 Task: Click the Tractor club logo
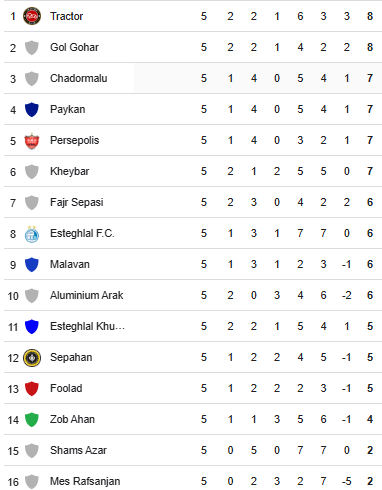[32, 16]
